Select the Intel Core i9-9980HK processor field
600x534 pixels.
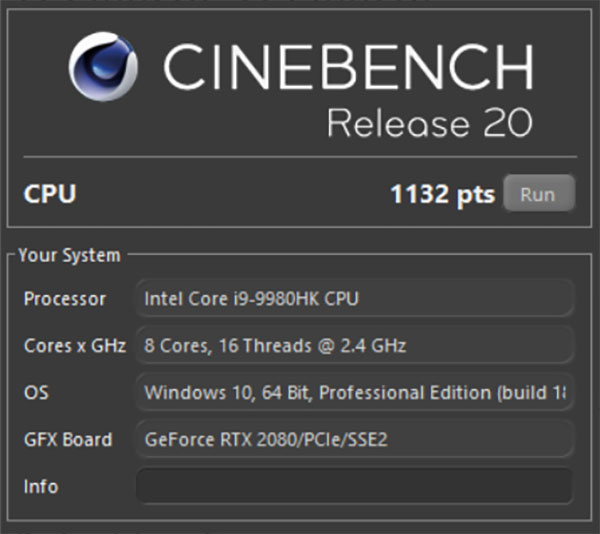pos(354,298)
